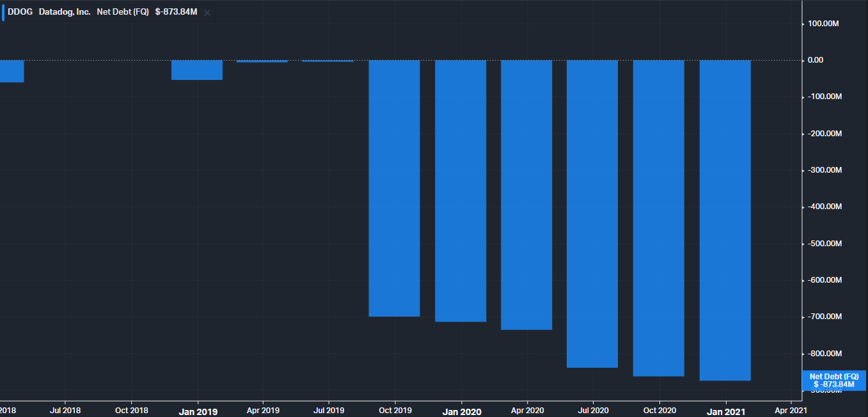Click the blue color bar beside DDOG
The image size is (868, 417).
pyautogui.click(x=3, y=13)
